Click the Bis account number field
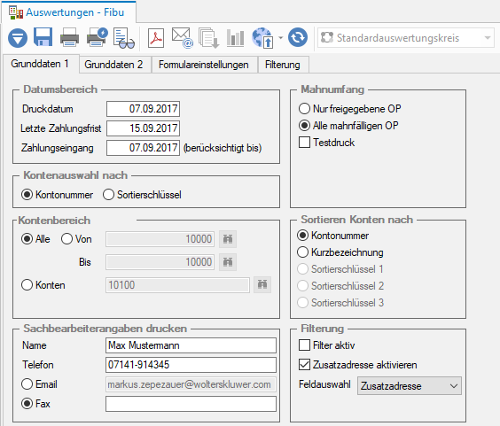The width and height of the screenshot is (500, 426). coord(160,262)
